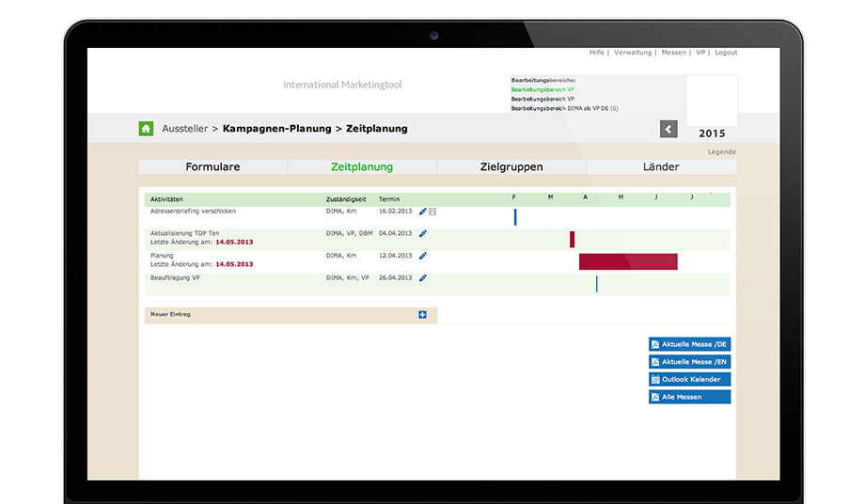
Task: Click pencil icon for Aktualisierung TOP Ten
Action: 423,233
